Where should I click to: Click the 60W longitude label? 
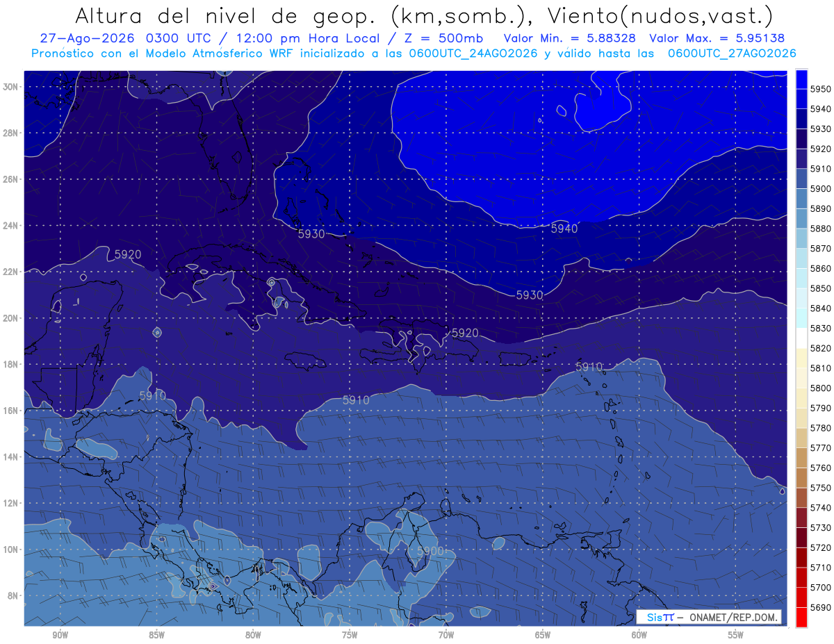click(x=639, y=635)
